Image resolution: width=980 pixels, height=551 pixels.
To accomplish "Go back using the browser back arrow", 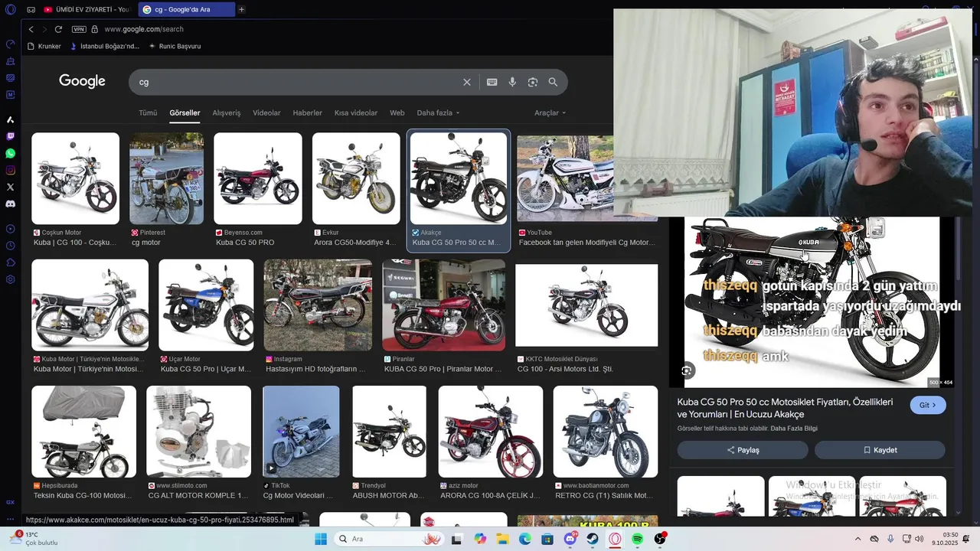I will click(31, 29).
